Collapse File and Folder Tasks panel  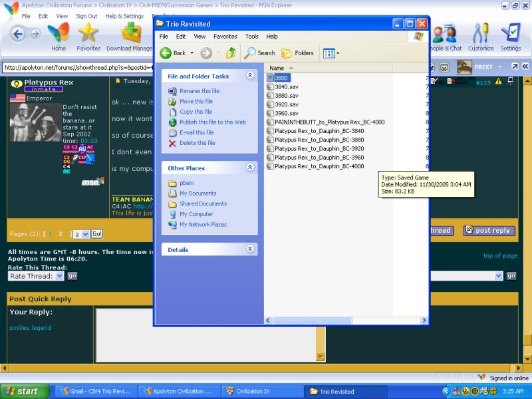250,76
